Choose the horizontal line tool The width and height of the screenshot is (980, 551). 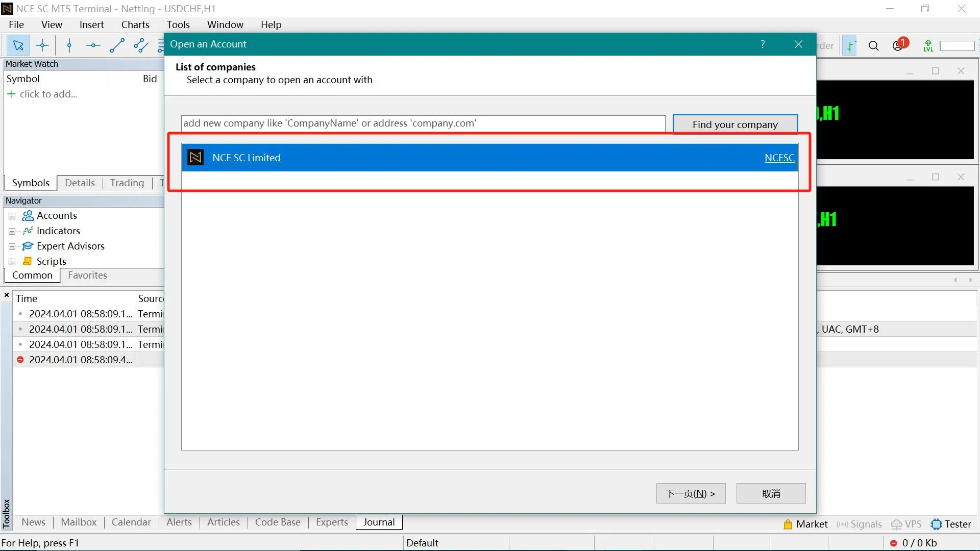(x=93, y=45)
